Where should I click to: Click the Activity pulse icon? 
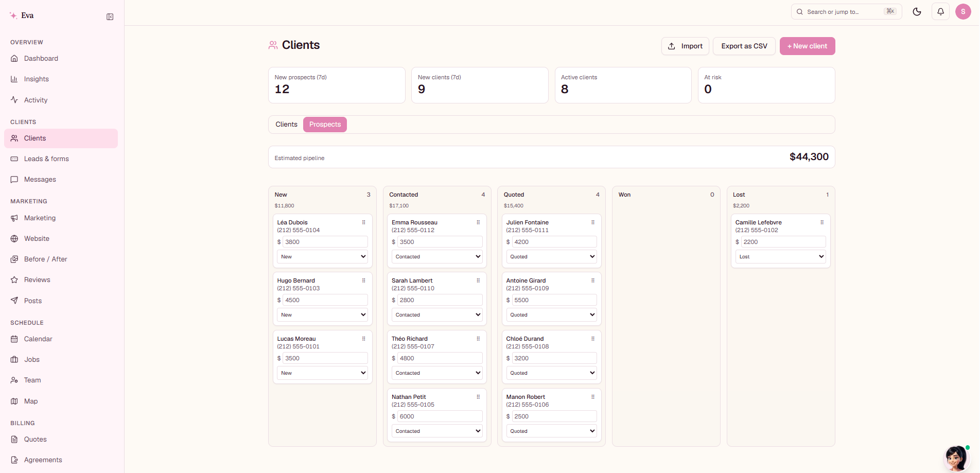click(14, 100)
